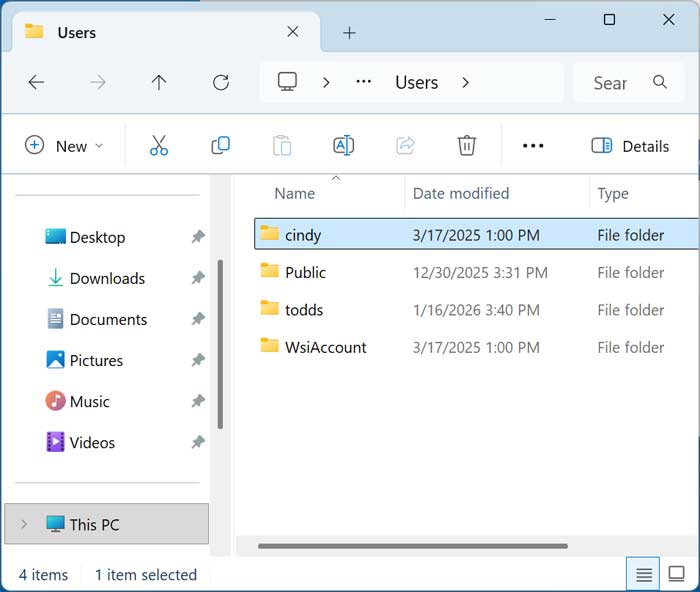700x592 pixels.
Task: Expand chevron after Users in address bar
Action: tap(466, 83)
